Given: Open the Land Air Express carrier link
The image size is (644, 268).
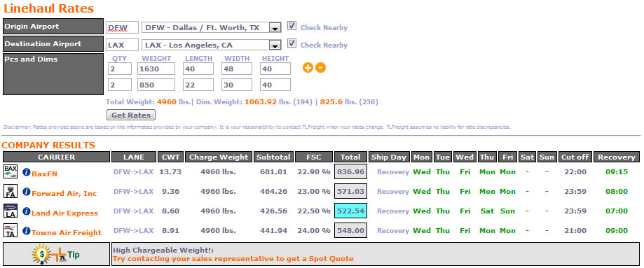Looking at the screenshot, I should [65, 213].
